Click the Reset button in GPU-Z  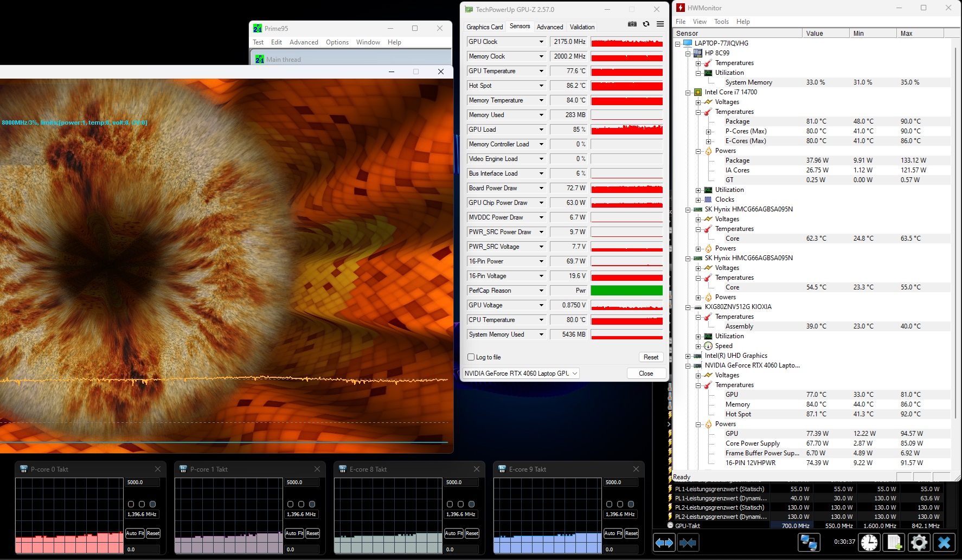(x=651, y=357)
